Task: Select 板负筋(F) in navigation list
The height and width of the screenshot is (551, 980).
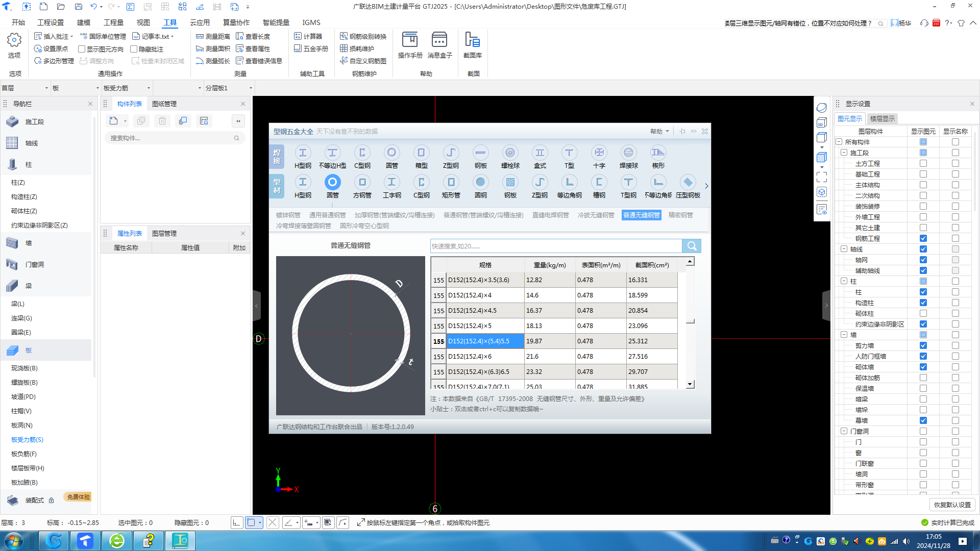Action: [x=24, y=454]
